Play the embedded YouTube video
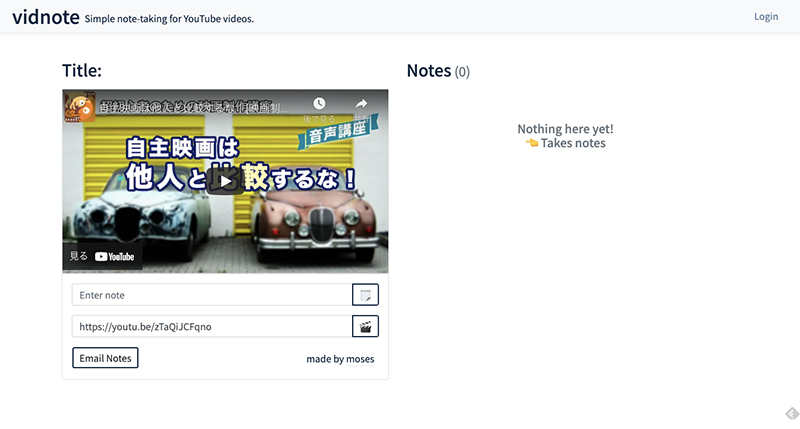 tap(225, 181)
